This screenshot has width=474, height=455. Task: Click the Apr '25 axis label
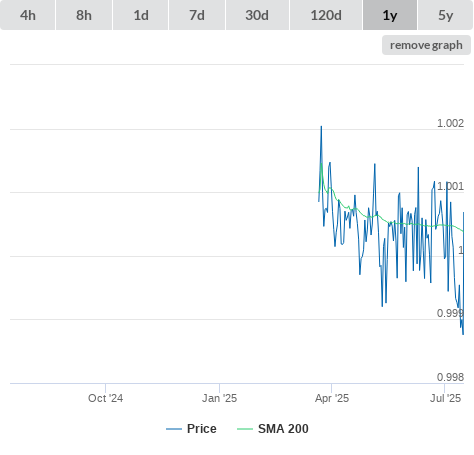pyautogui.click(x=332, y=398)
